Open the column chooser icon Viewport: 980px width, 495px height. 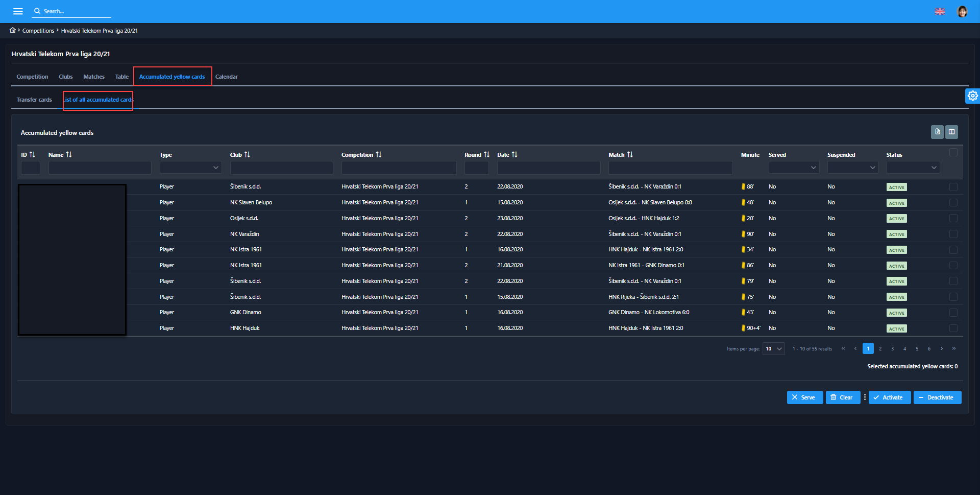951,132
